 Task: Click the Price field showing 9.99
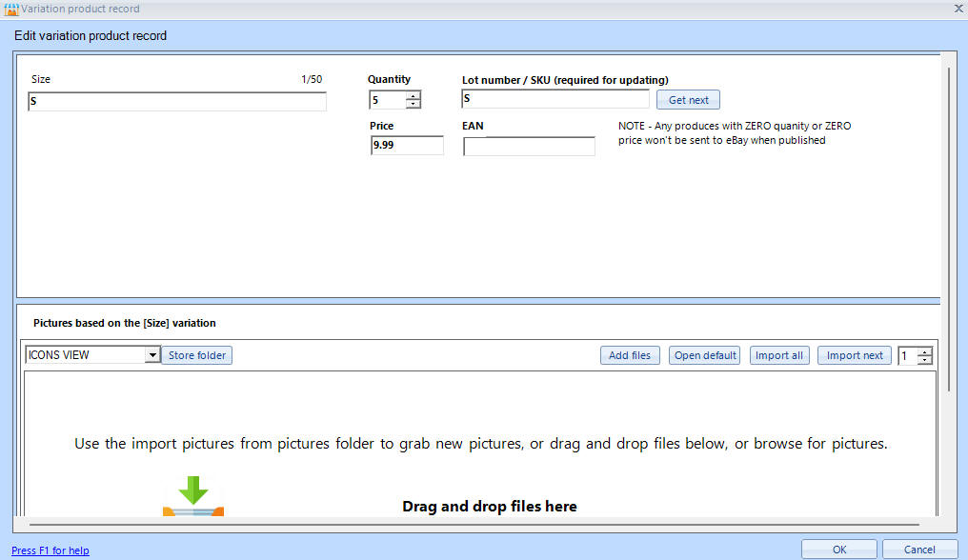(x=407, y=145)
